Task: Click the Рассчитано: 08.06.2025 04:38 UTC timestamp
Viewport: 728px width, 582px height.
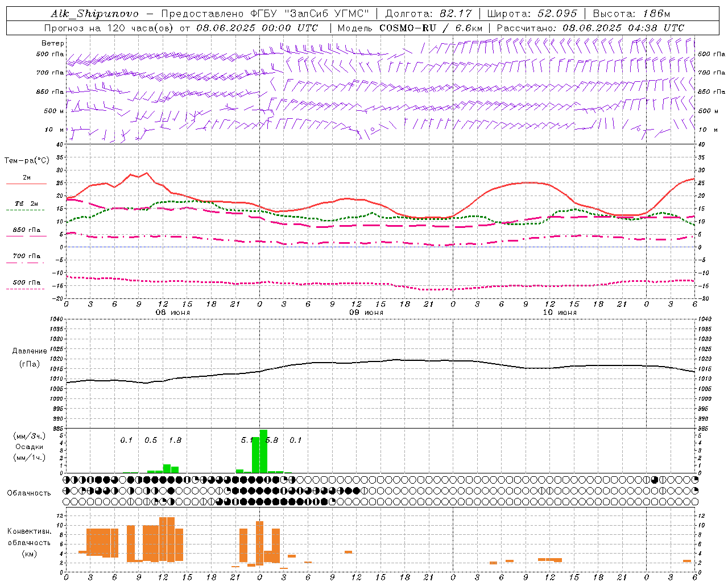Action: (x=590, y=28)
